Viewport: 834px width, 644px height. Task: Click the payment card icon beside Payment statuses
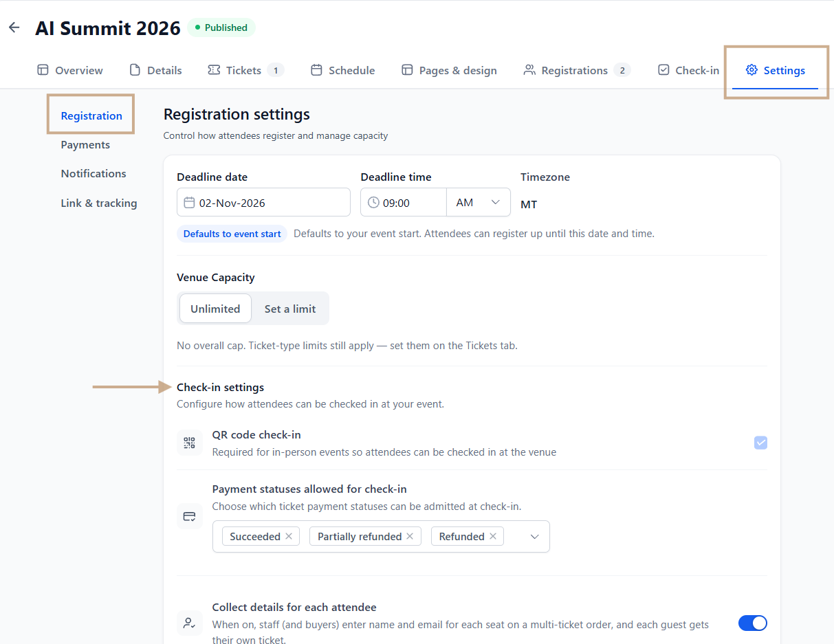click(x=189, y=516)
